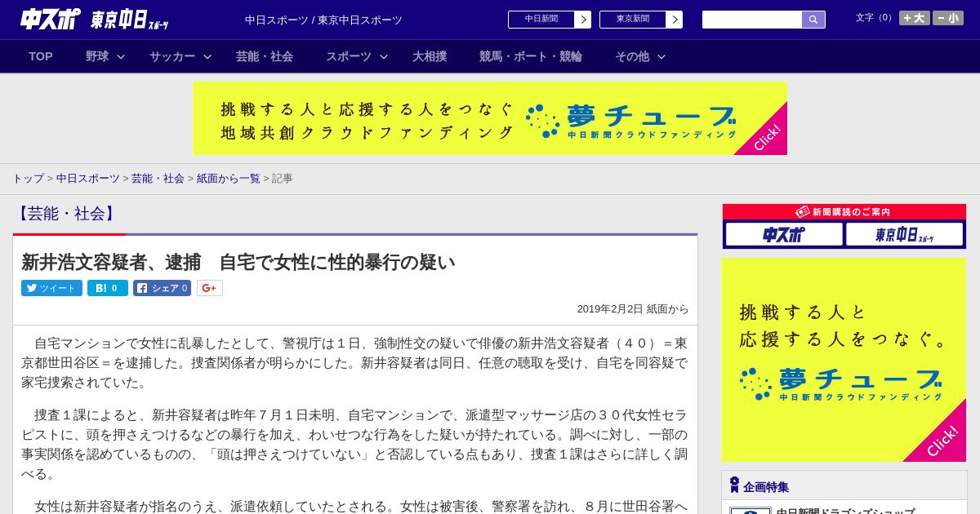Open サッカー navigation menu

click(172, 56)
